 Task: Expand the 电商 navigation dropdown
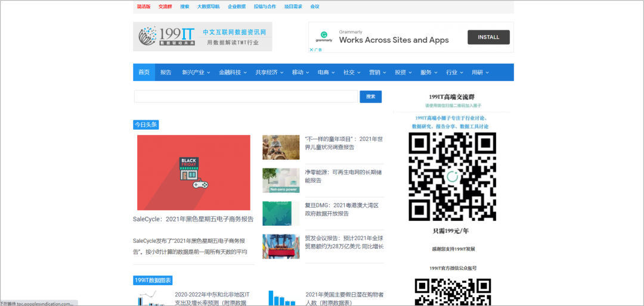[326, 73]
